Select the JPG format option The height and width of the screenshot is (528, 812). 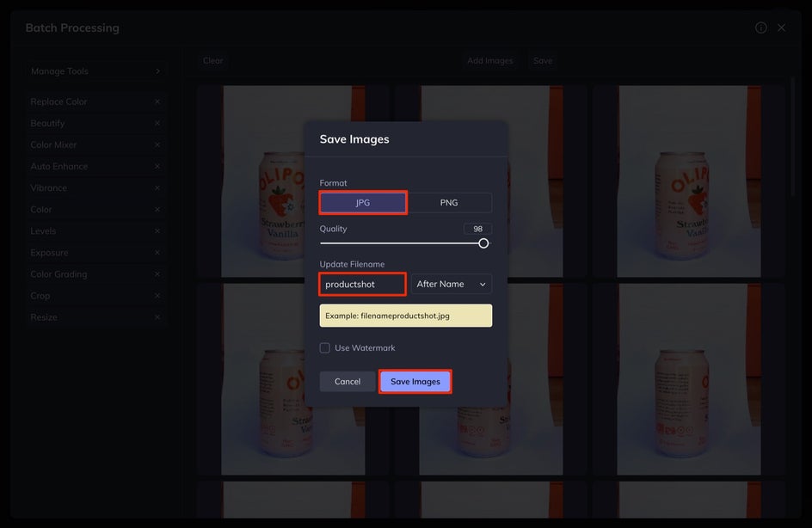(x=362, y=202)
